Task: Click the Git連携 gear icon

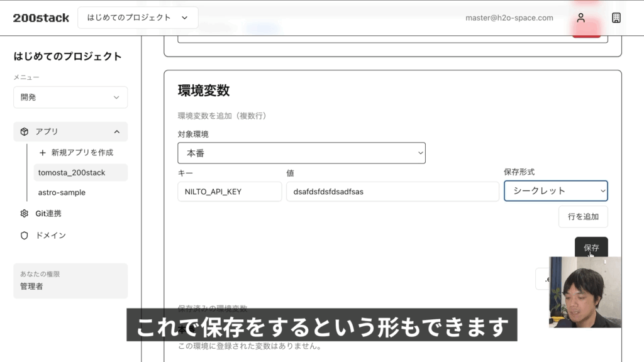Action: point(25,214)
